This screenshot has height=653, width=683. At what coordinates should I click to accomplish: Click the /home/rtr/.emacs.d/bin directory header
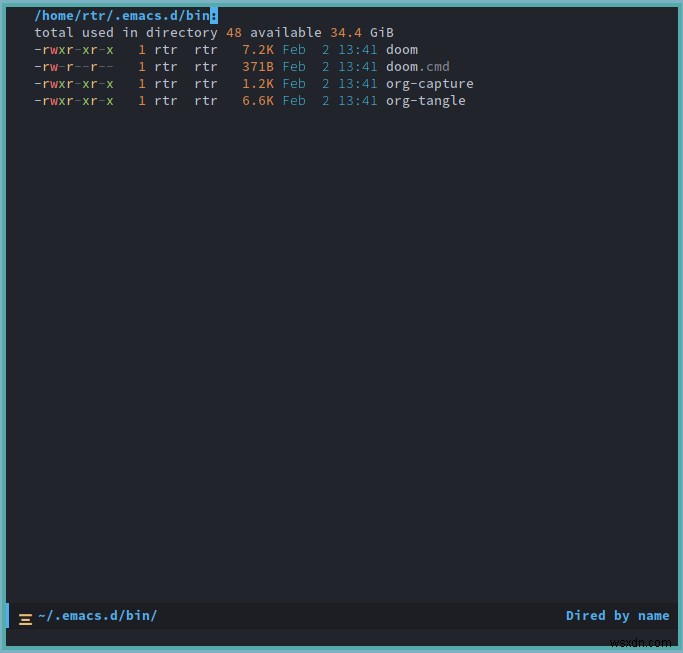pos(122,16)
